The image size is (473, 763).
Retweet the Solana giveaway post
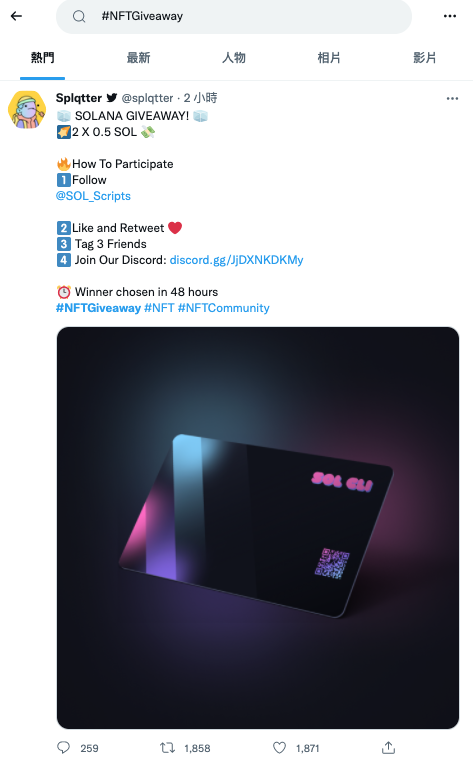pos(167,747)
